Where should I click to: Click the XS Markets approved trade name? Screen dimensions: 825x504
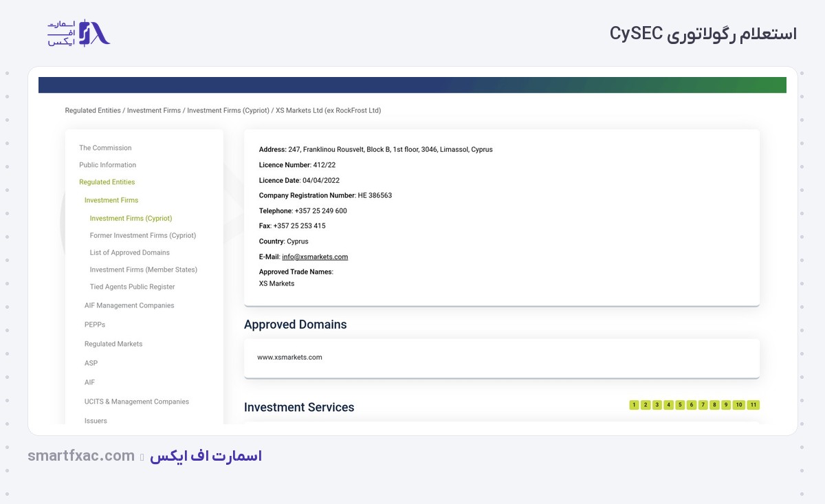276,283
